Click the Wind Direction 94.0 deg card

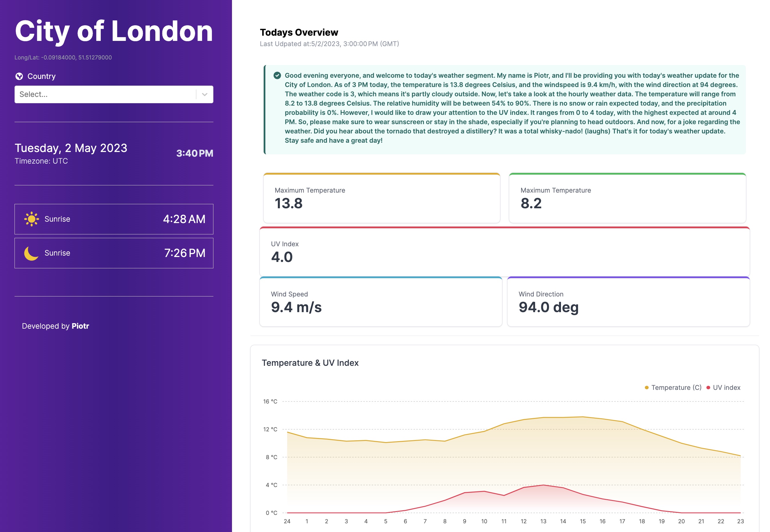point(628,302)
